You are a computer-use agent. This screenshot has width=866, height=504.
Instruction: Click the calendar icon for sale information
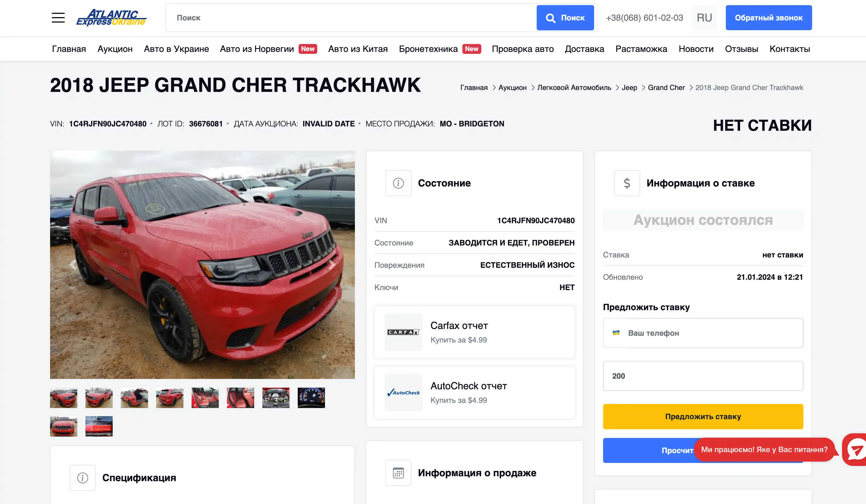coord(398,473)
